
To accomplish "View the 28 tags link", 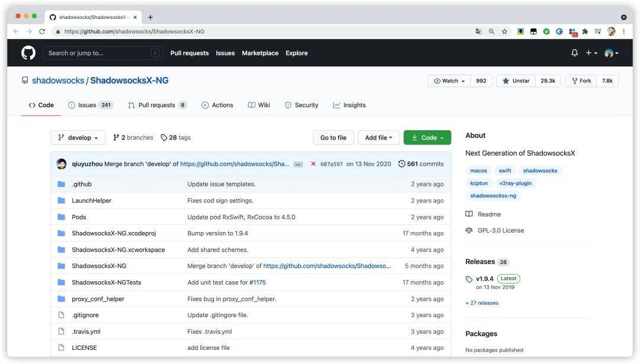I will coord(176,138).
